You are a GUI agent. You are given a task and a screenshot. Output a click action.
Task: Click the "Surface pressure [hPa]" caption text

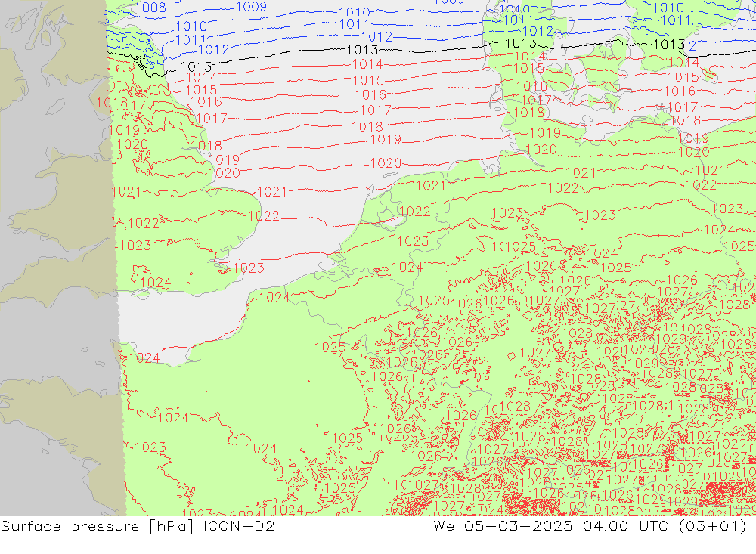point(97,526)
